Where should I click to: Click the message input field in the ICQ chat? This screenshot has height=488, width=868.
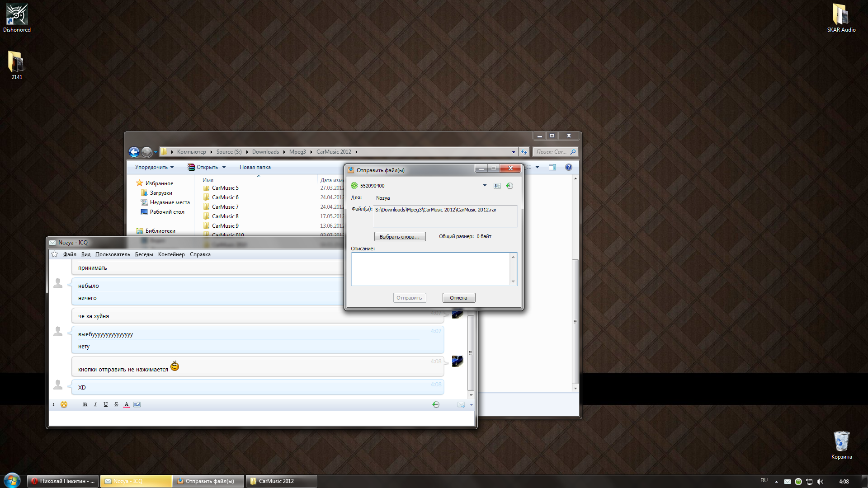pyautogui.click(x=262, y=418)
